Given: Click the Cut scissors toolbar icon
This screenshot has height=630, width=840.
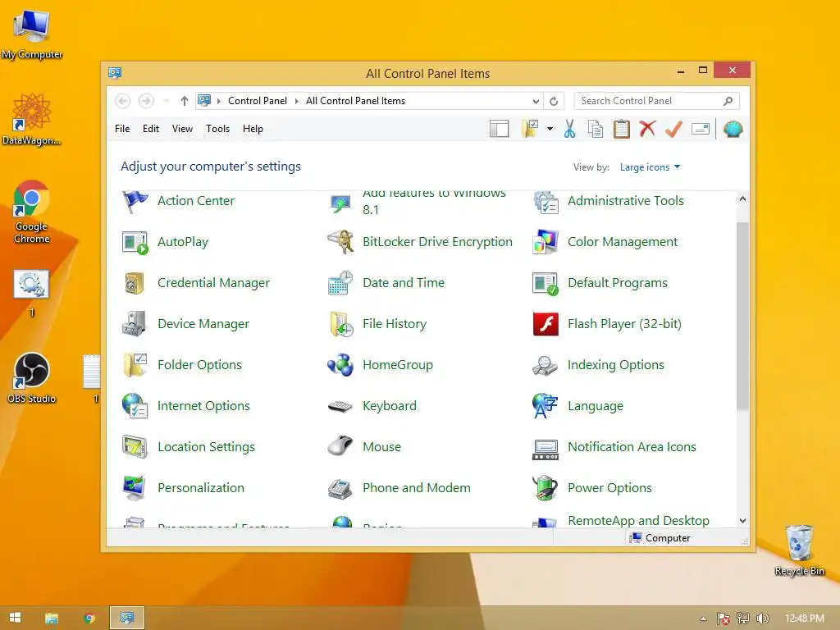Looking at the screenshot, I should 569,129.
